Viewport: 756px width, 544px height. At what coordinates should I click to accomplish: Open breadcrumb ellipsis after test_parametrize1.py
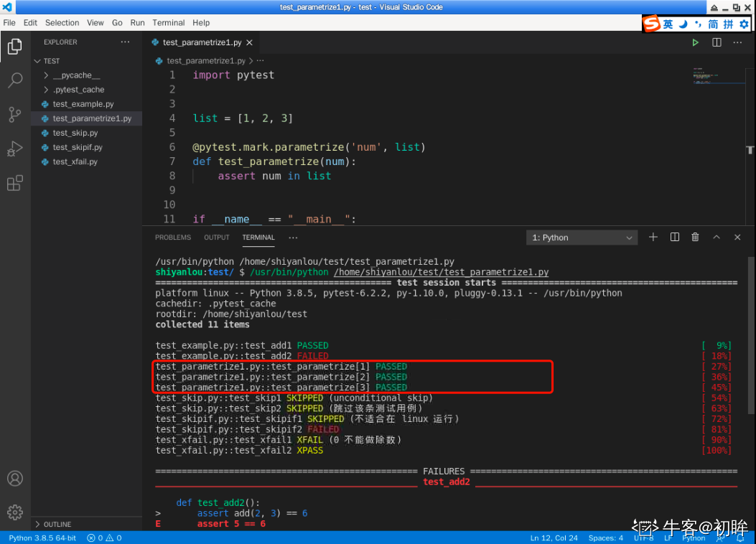click(261, 61)
